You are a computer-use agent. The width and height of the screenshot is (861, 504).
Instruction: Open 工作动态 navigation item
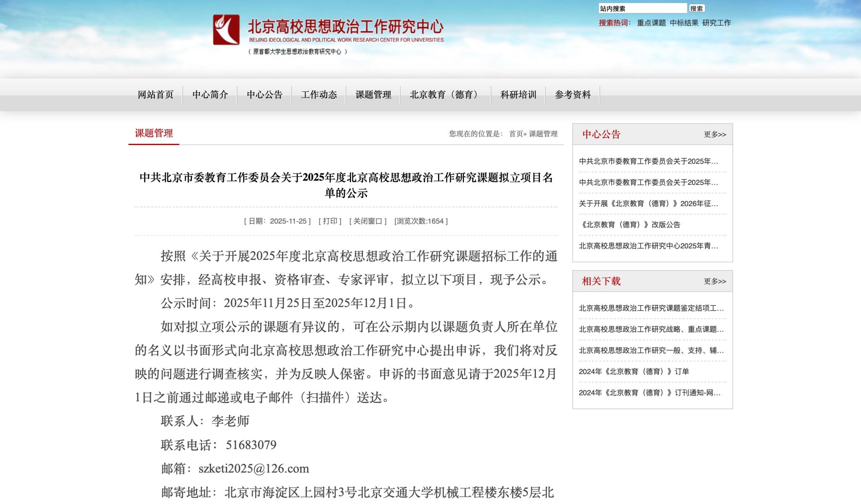click(x=319, y=95)
